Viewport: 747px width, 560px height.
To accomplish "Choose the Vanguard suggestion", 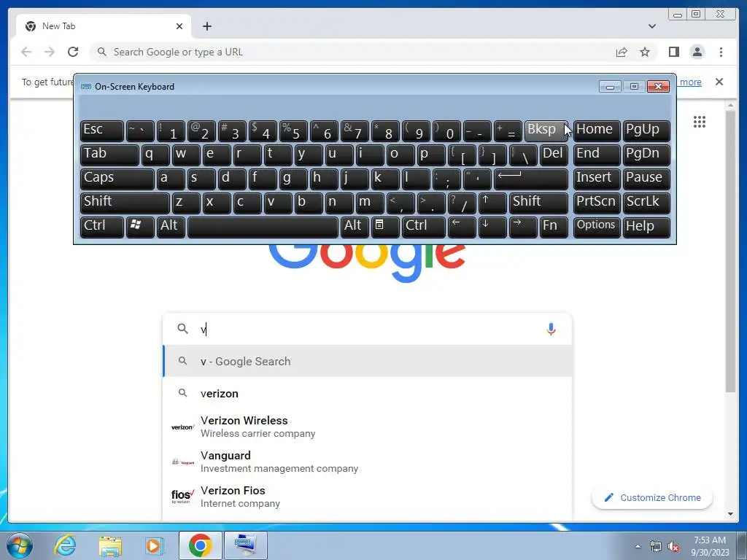I will coord(367,462).
